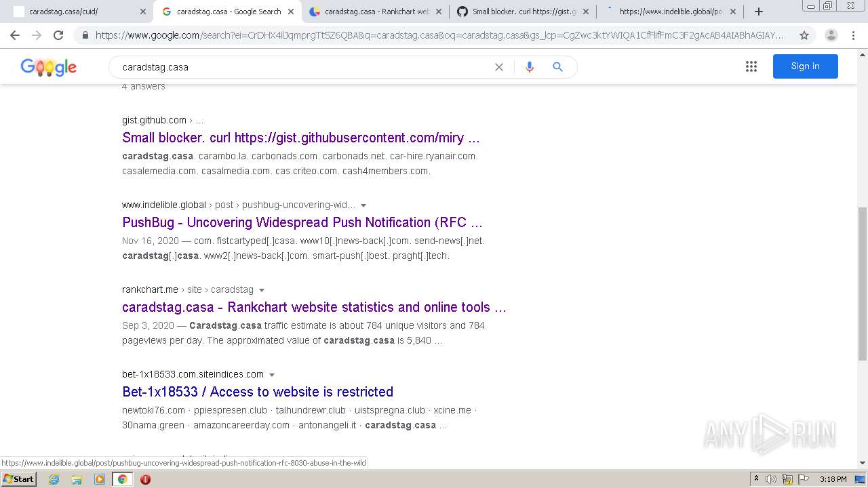Select the caradstag.casa Google Search tab

tap(228, 12)
